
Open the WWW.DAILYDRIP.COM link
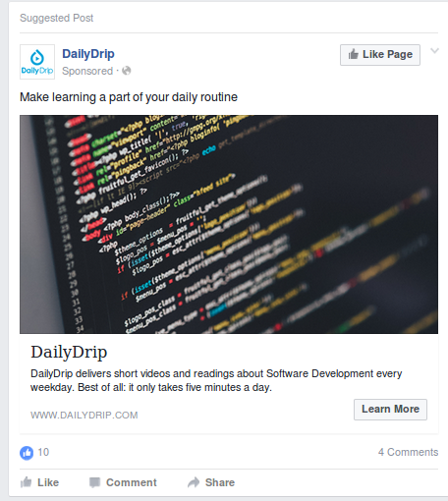pyautogui.click(x=84, y=416)
